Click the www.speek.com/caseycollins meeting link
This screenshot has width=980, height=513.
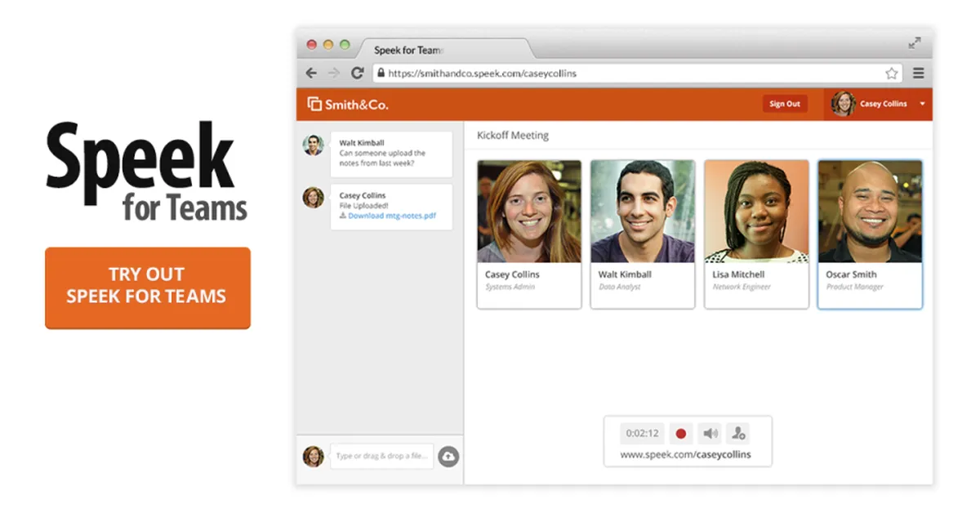click(688, 454)
